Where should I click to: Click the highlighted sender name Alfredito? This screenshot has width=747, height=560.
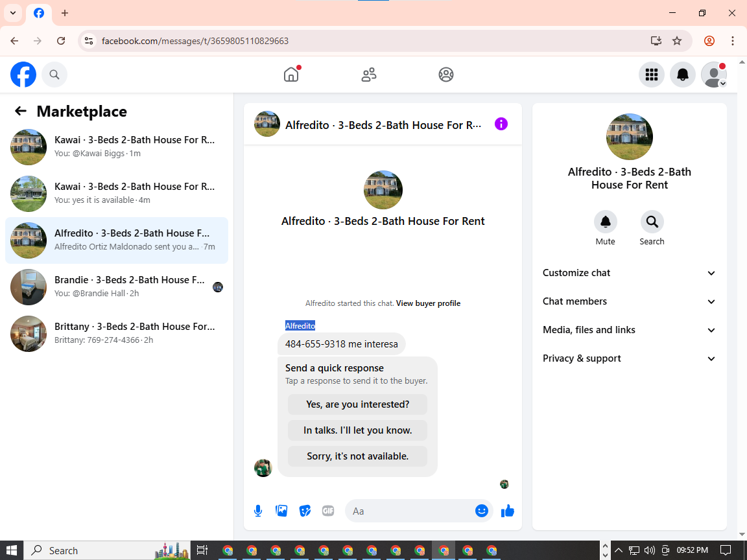[x=300, y=326]
